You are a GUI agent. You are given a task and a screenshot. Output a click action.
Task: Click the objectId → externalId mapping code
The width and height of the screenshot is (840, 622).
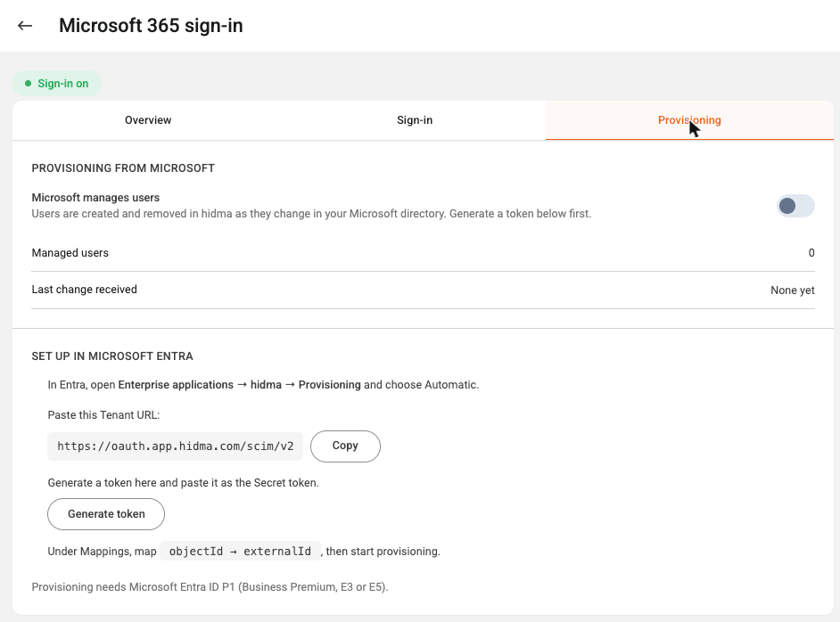(240, 552)
